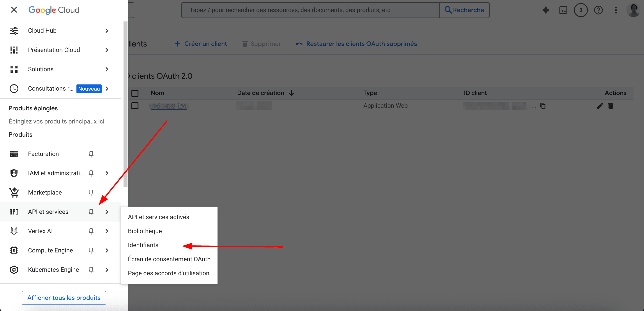Click the ID client column header
The image size is (644, 311).
pos(475,93)
